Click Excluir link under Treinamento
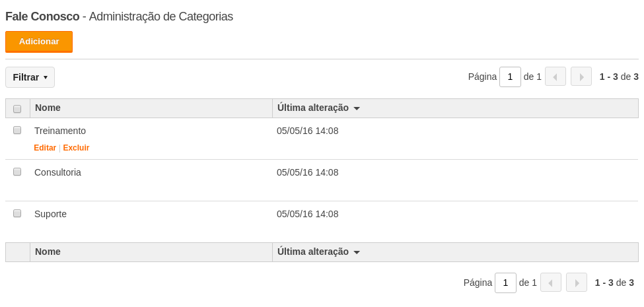 click(76, 148)
